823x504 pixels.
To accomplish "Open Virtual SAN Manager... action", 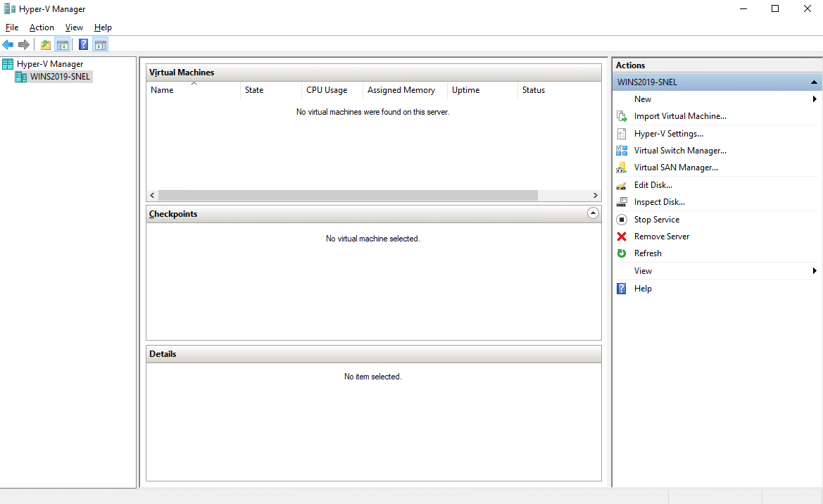I will [676, 168].
